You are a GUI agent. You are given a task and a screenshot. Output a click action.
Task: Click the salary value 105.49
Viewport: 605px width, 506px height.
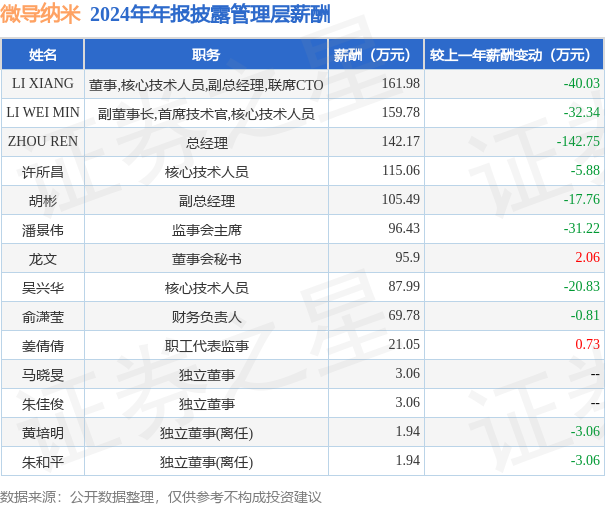[x=401, y=199]
